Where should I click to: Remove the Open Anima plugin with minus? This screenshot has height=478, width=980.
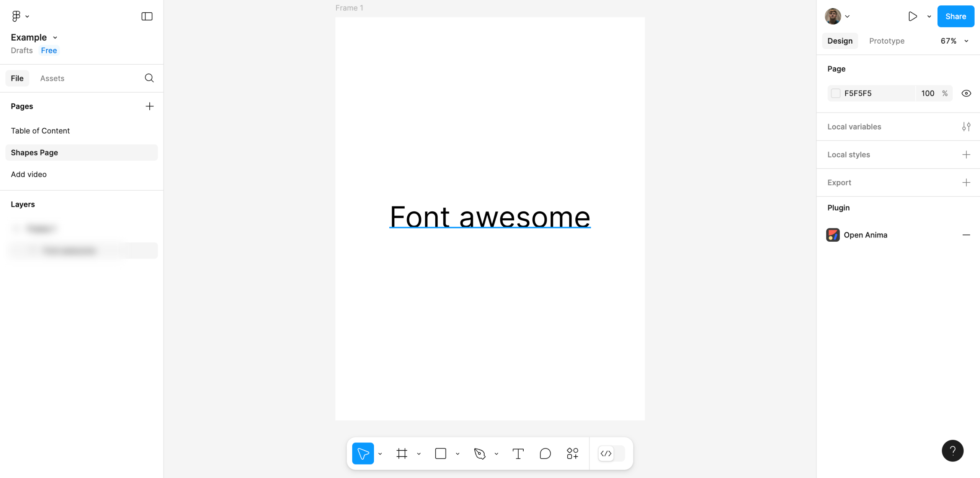point(966,235)
